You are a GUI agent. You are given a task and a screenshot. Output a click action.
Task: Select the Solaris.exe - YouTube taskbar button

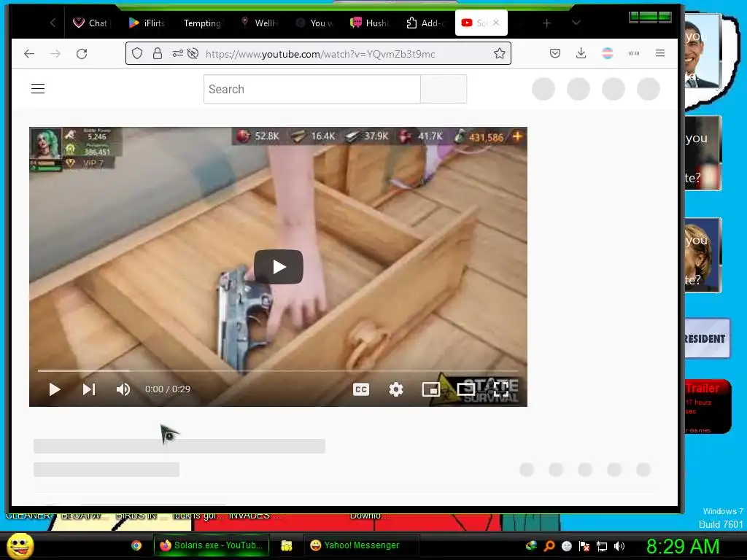pyautogui.click(x=212, y=545)
